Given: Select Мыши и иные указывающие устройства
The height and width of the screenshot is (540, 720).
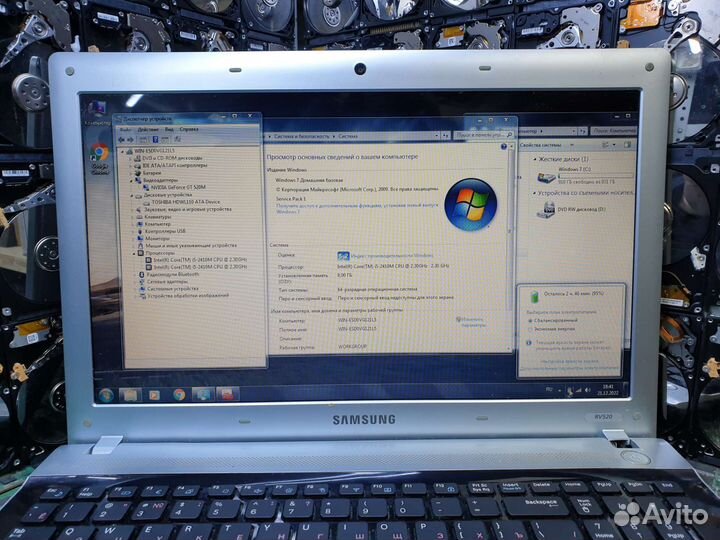Looking at the screenshot, I should pyautogui.click(x=187, y=246).
